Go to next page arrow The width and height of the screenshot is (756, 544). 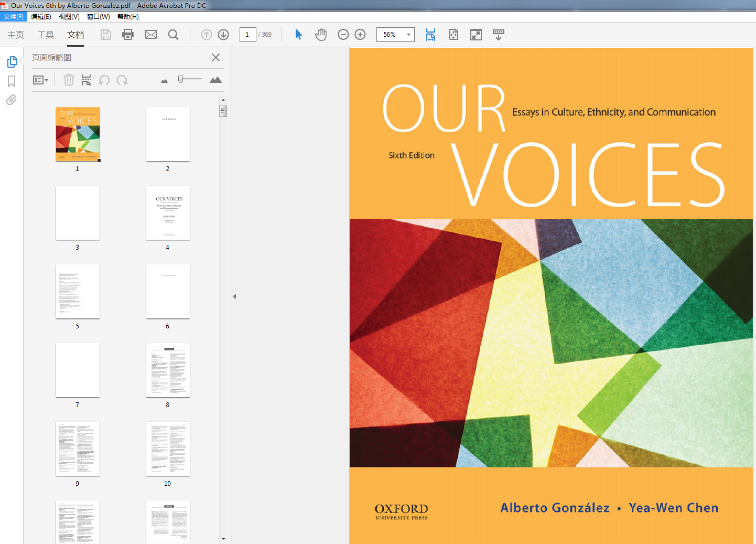coord(223,35)
